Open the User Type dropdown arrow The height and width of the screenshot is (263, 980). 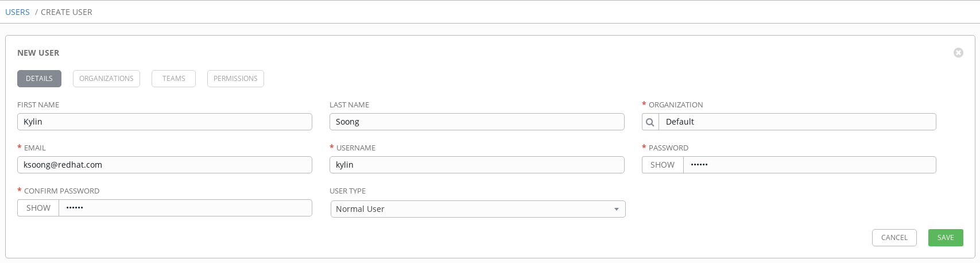617,209
